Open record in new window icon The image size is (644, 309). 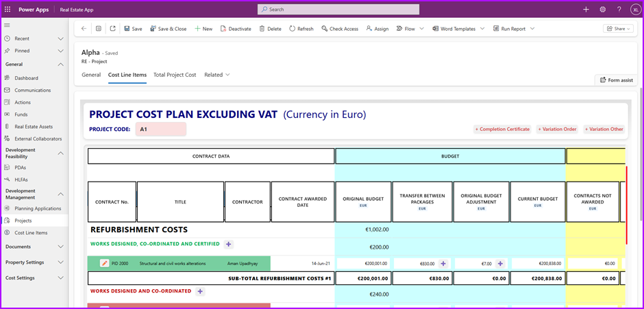112,29
